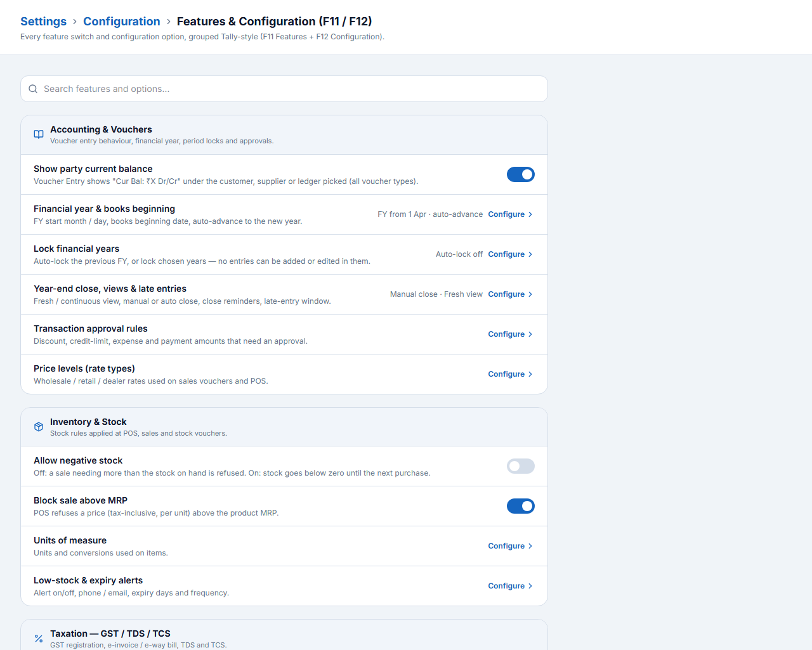Disable the Block sale above MRP switch
The image size is (812, 650).
[521, 506]
